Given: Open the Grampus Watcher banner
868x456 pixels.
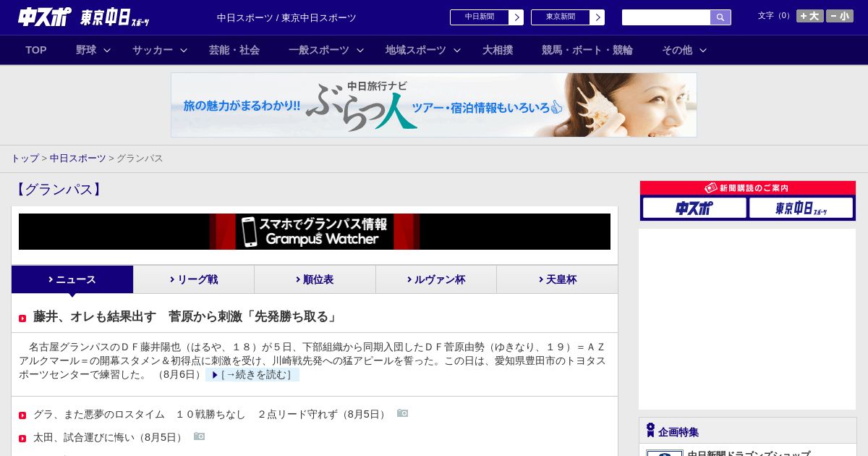Looking at the screenshot, I should click(x=315, y=232).
